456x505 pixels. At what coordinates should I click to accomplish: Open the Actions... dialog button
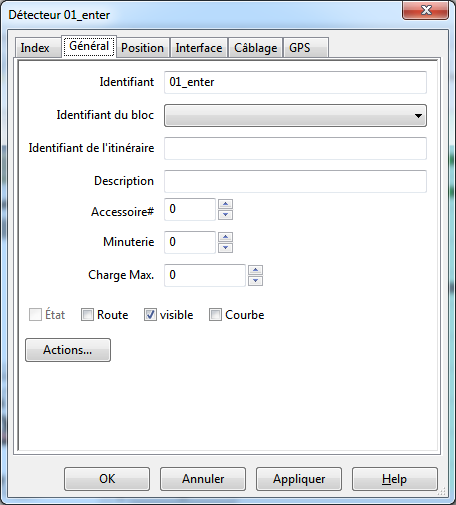pyautogui.click(x=68, y=350)
